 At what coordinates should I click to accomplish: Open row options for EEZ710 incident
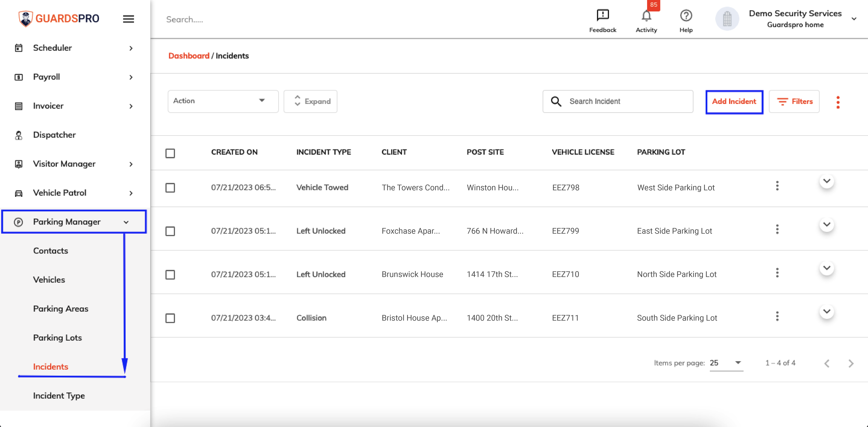pos(777,273)
